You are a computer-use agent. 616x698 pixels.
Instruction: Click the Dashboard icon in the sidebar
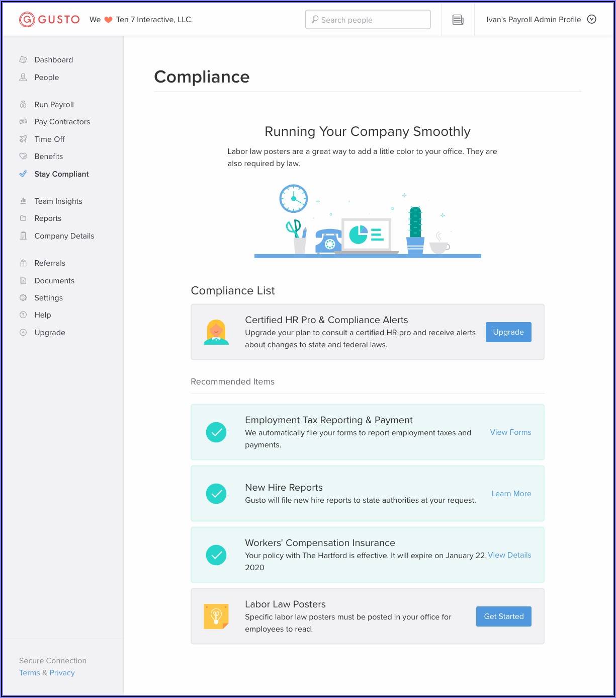click(x=23, y=60)
